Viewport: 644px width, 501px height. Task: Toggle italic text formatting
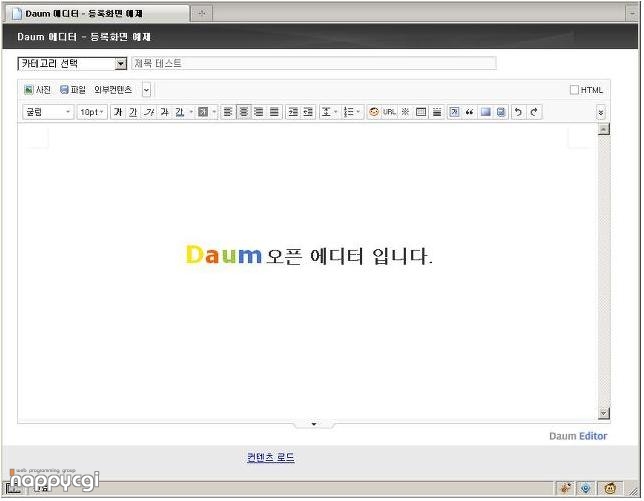(149, 112)
